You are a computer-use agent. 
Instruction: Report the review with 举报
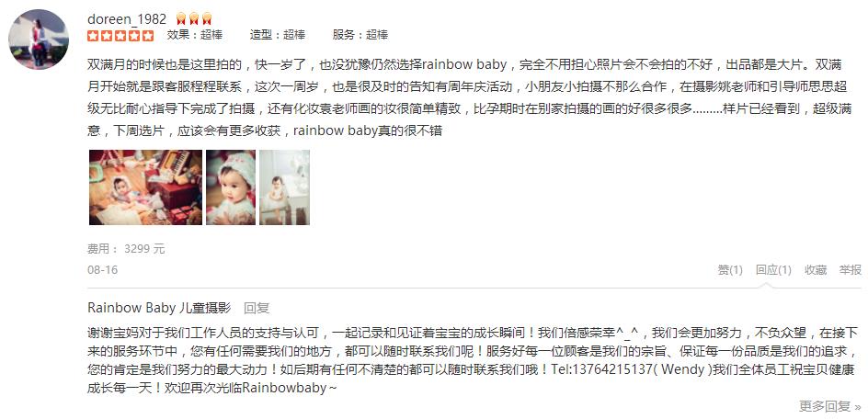click(x=851, y=270)
